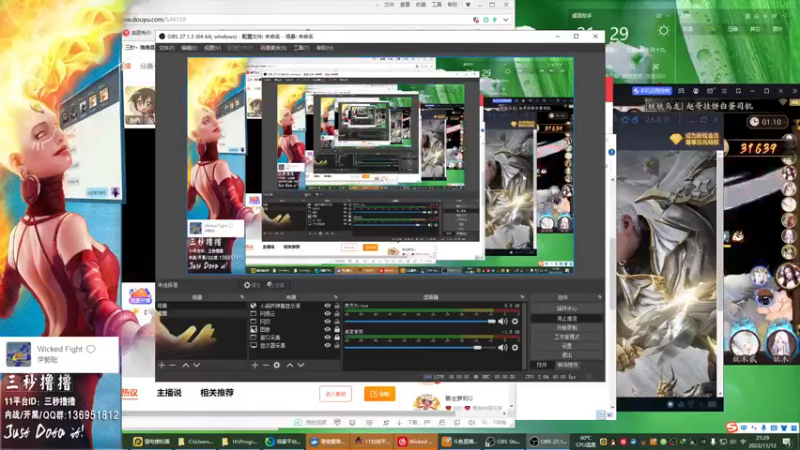Image resolution: width=800 pixels, height=450 pixels.
Task: Unlock the 窗口采集 source
Action: 337,338
